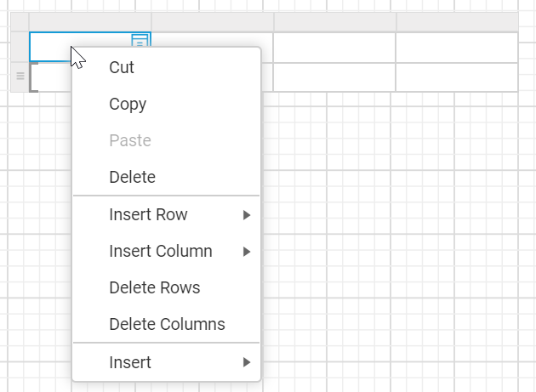Open the Insert Row submenu
Viewport: 536px width, 392px height.
(x=167, y=214)
